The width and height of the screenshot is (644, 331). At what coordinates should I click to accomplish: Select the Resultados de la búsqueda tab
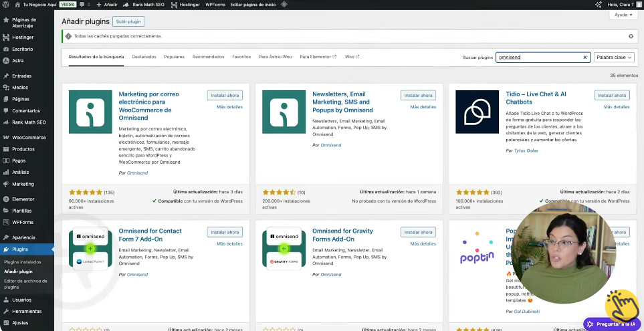96,57
